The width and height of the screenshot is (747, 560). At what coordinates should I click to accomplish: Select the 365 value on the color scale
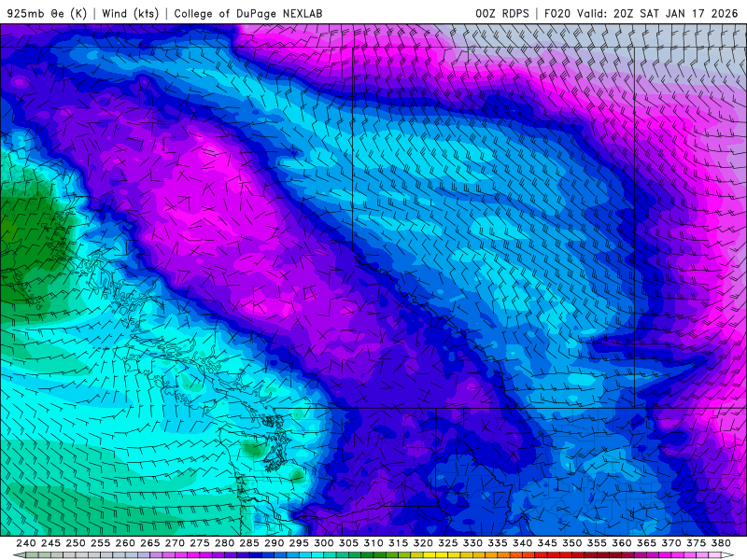click(x=646, y=543)
